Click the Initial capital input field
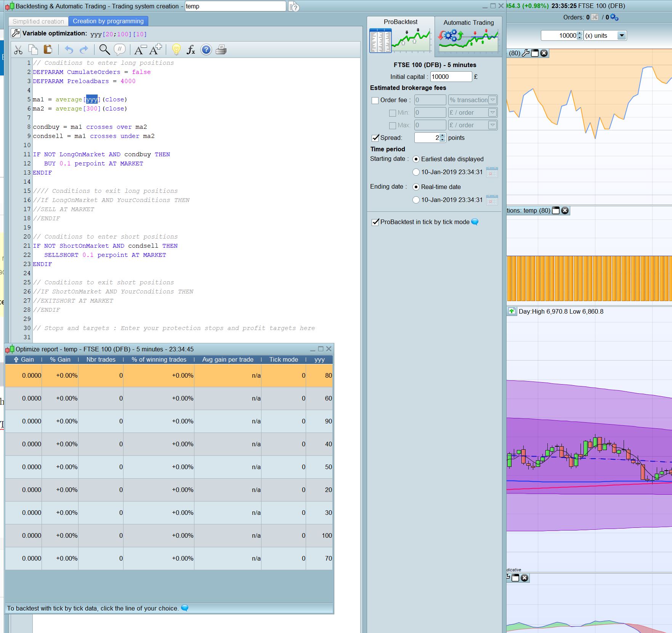Screen dimensions: 672x633 pos(451,77)
